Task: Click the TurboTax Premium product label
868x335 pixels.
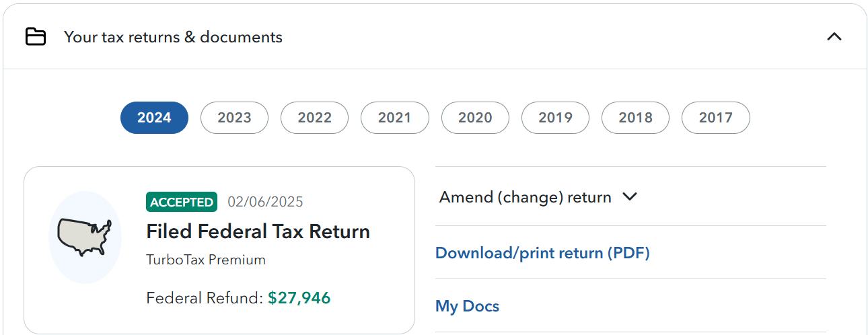Action: (206, 260)
